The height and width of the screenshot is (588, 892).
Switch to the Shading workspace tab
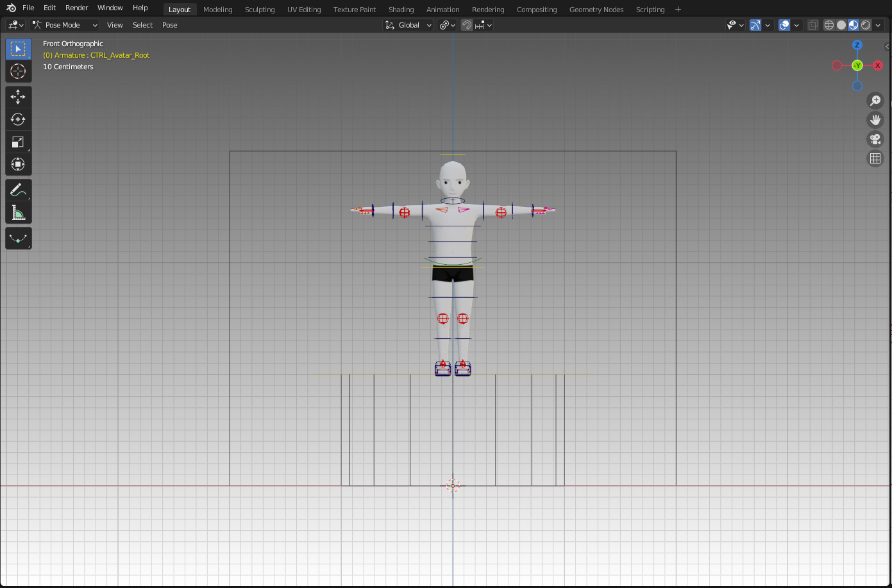tap(401, 10)
